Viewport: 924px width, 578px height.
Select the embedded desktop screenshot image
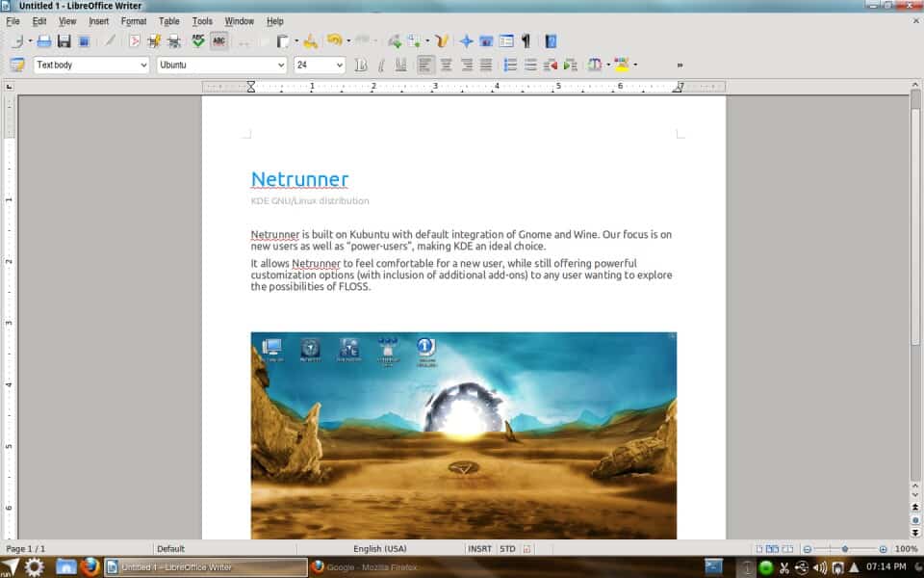point(464,435)
